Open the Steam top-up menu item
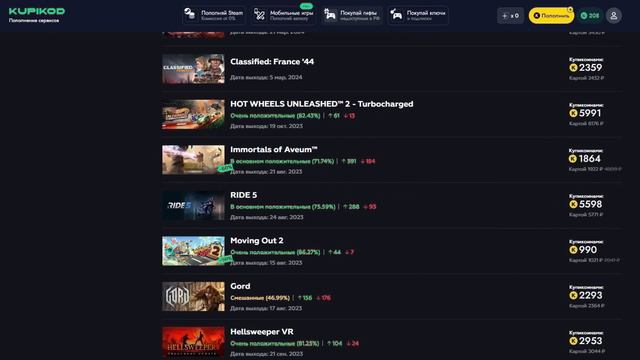Viewport: 640px width, 360px height. click(213, 16)
